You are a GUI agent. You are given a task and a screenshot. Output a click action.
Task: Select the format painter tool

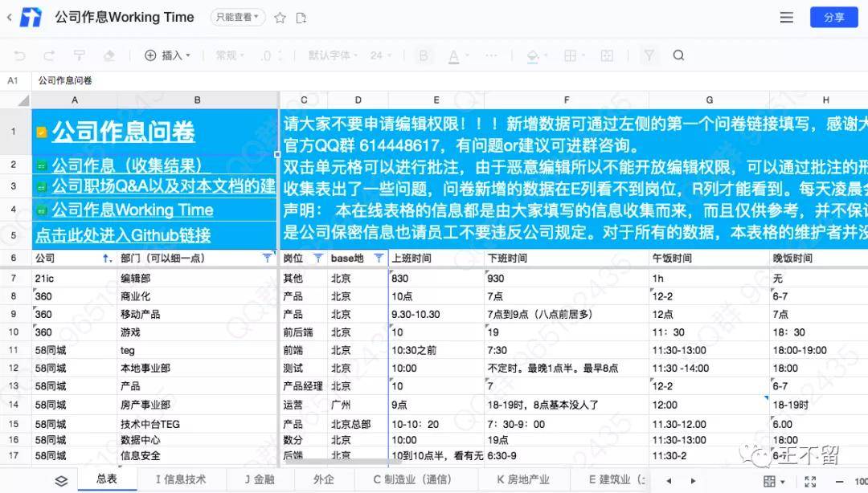pos(79,55)
